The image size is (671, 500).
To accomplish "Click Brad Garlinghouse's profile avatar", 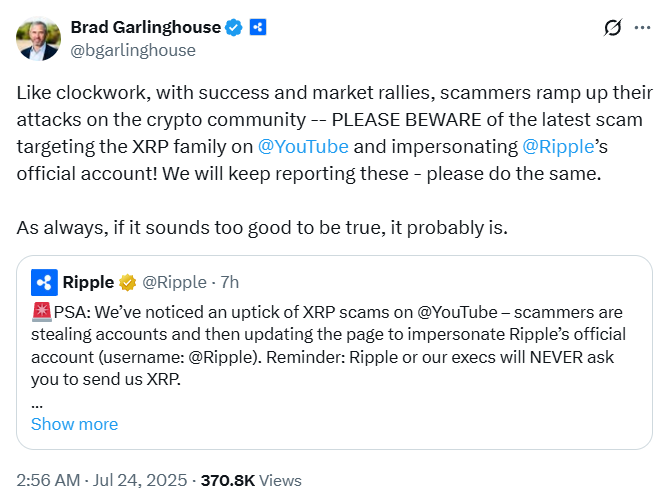I will [38, 39].
